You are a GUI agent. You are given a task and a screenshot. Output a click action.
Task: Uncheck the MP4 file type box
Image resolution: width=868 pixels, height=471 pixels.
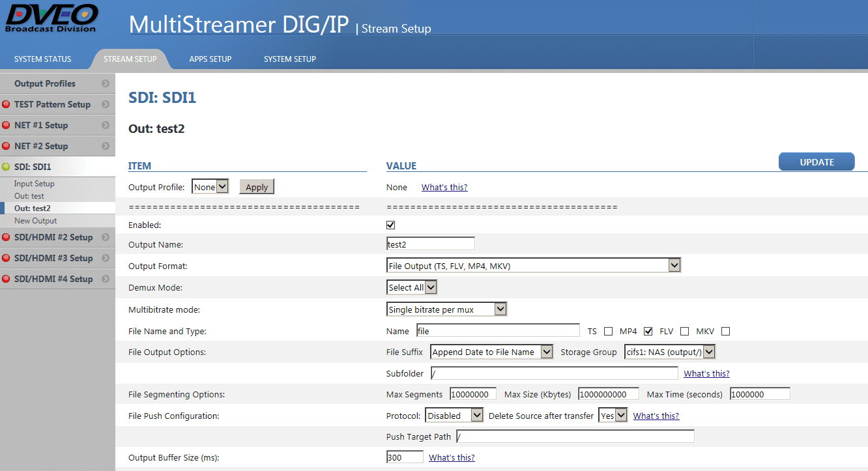click(648, 331)
